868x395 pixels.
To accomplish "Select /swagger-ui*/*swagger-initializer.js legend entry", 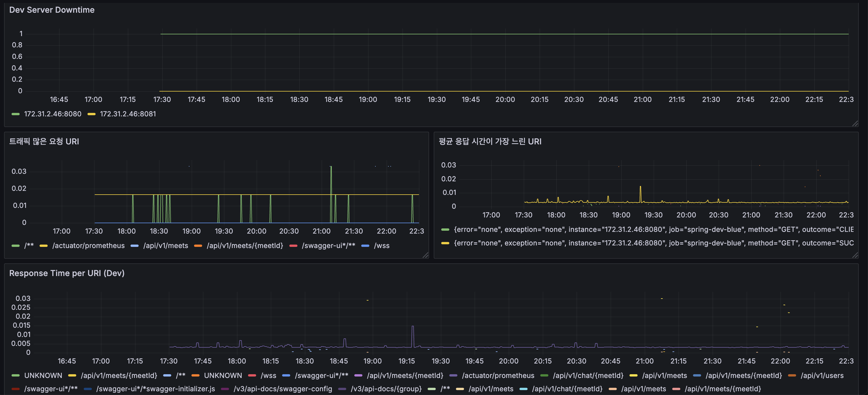I will pos(155,389).
